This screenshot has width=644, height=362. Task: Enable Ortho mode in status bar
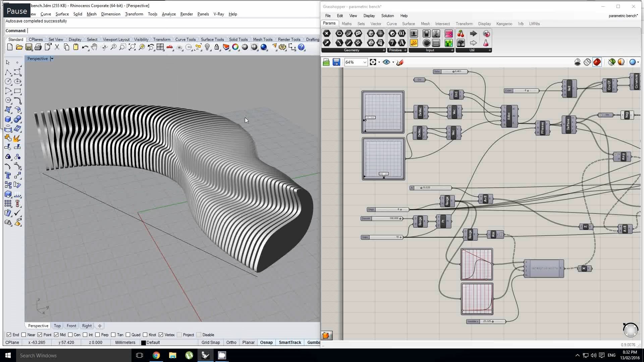(231, 343)
